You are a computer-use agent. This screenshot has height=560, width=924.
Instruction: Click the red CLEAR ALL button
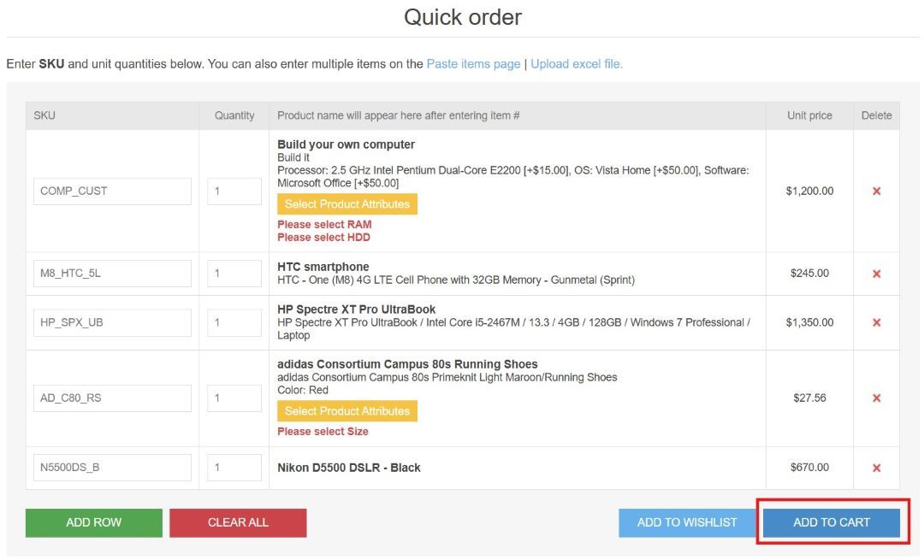tap(238, 522)
